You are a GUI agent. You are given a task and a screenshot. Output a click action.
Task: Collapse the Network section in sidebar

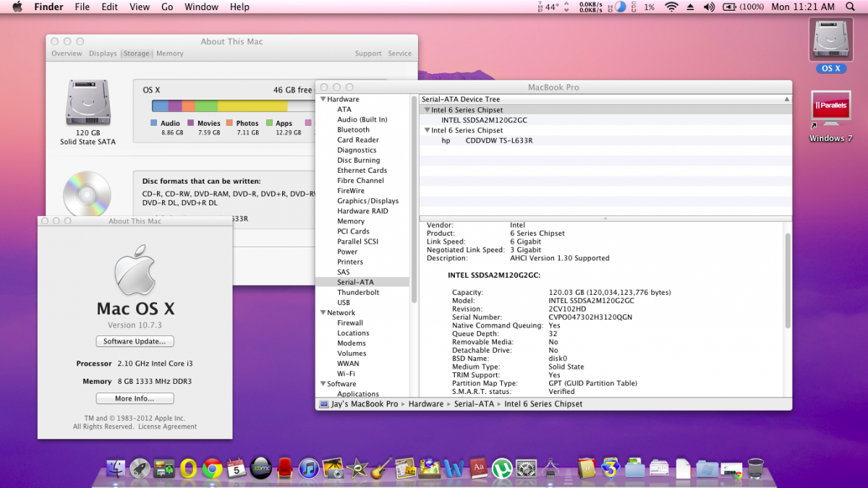(323, 313)
